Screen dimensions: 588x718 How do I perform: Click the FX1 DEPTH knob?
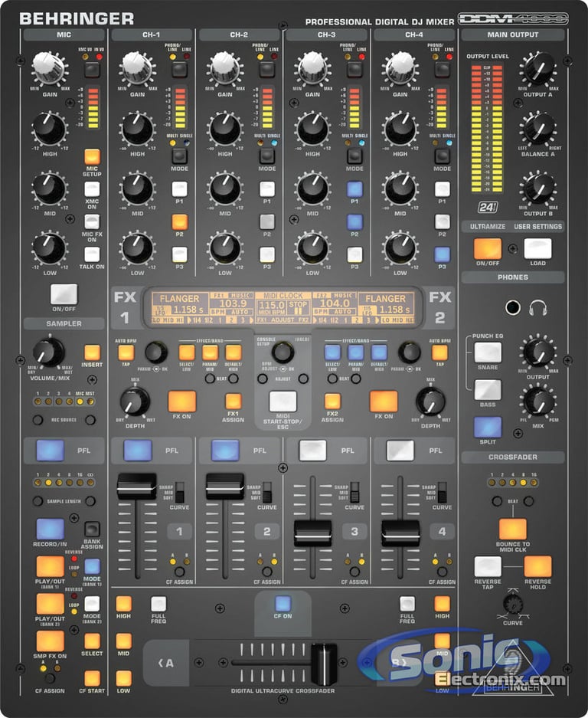pos(135,402)
